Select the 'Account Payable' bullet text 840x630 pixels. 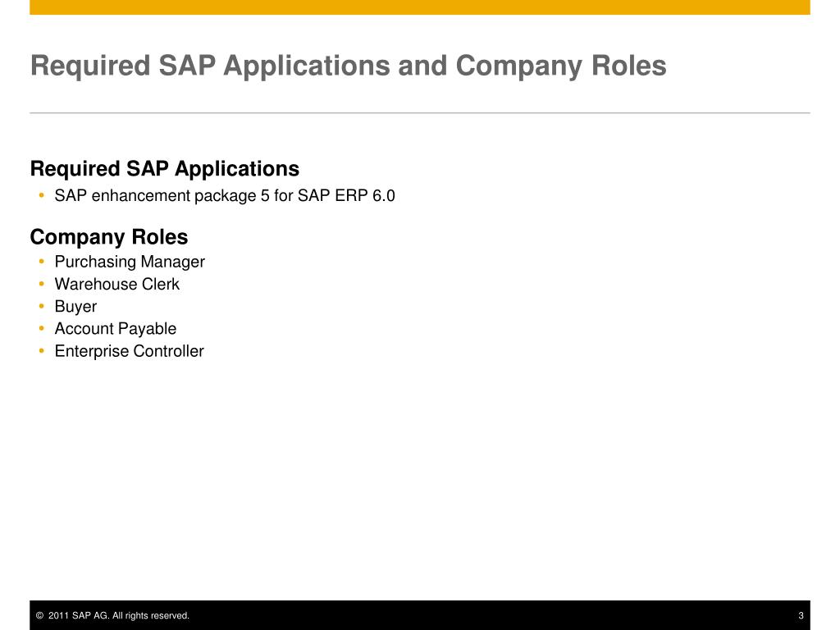pos(115,328)
